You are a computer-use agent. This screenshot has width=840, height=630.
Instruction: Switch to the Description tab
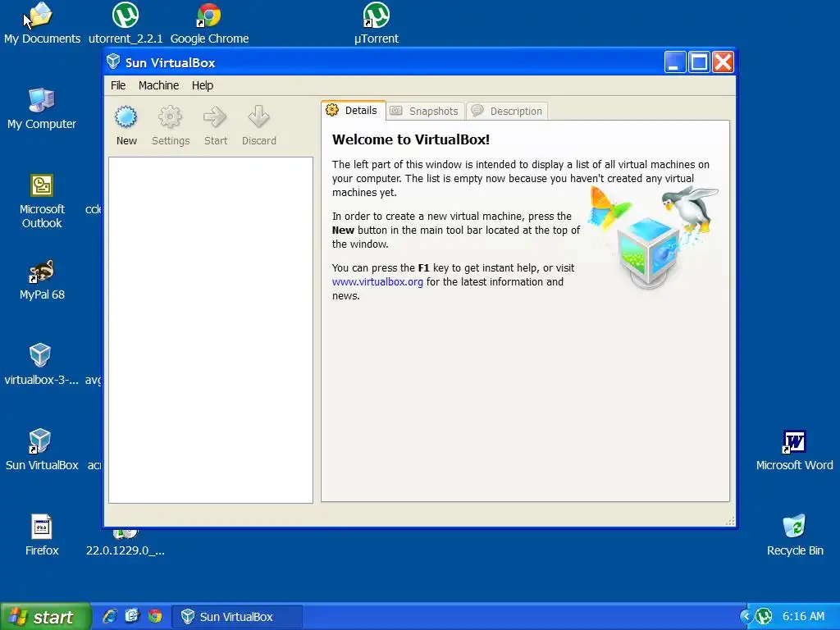pos(507,111)
